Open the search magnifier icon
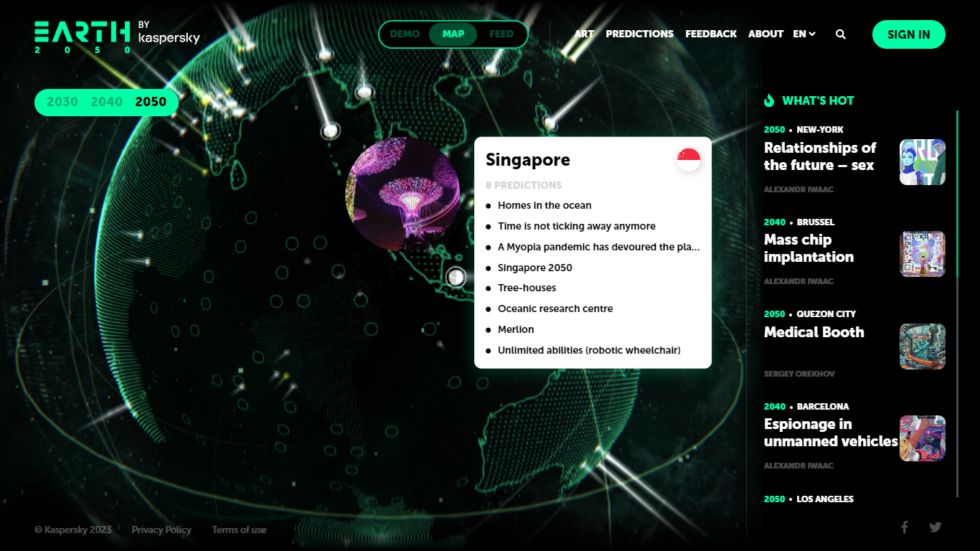Viewport: 980px width, 551px height. tap(841, 34)
